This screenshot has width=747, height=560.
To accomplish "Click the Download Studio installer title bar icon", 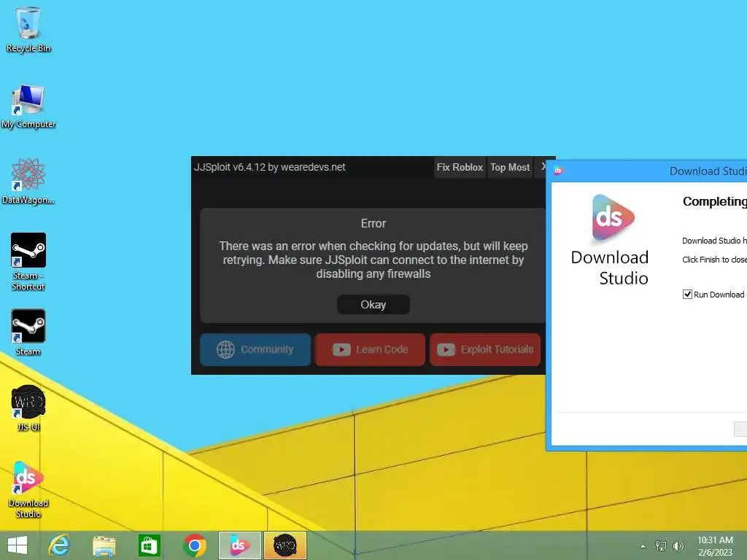I will [558, 171].
